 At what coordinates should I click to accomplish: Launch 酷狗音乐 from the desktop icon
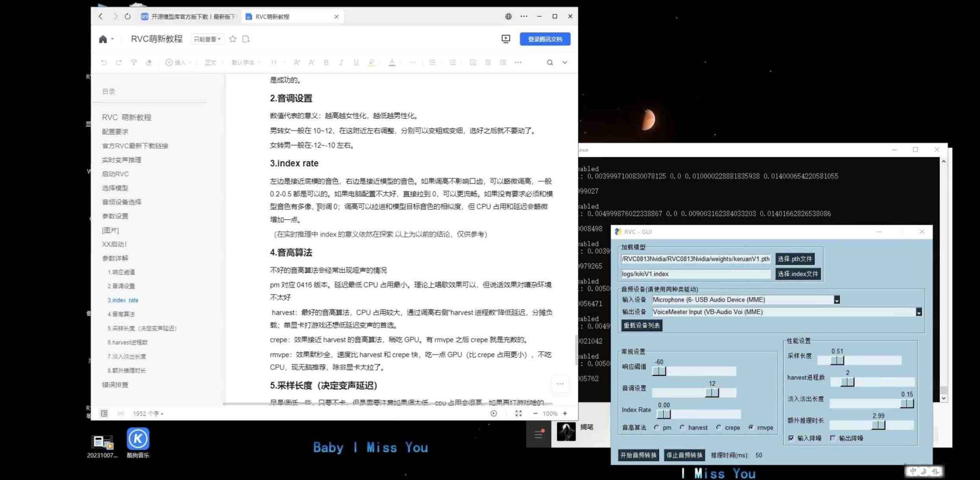pos(137,439)
